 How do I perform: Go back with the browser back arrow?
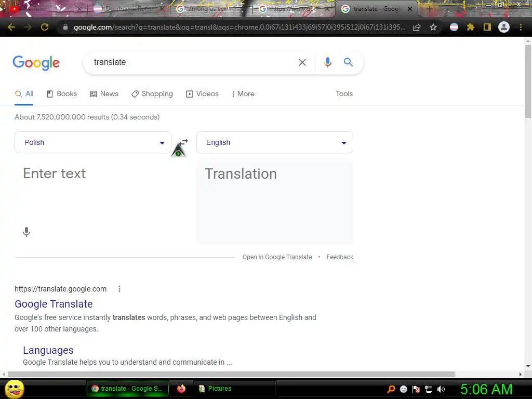click(11, 27)
